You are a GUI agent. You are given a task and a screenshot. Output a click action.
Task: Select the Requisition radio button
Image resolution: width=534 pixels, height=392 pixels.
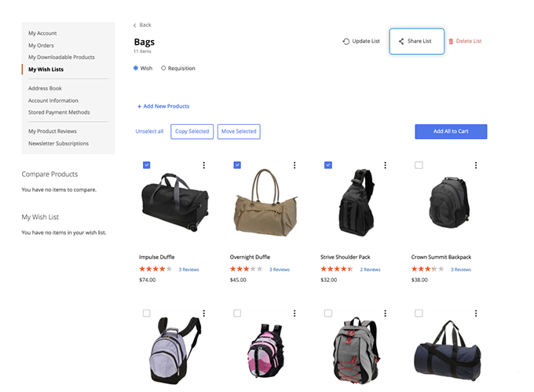pyautogui.click(x=163, y=68)
